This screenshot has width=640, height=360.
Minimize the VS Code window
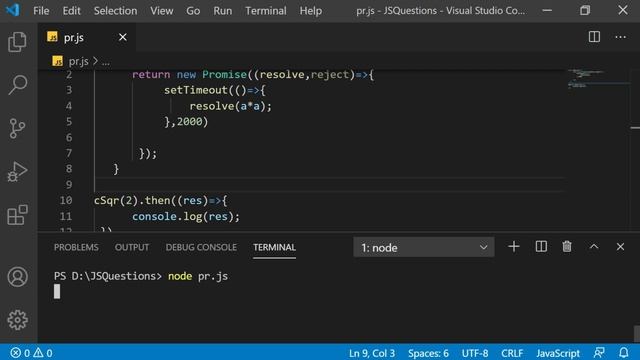tap(547, 10)
